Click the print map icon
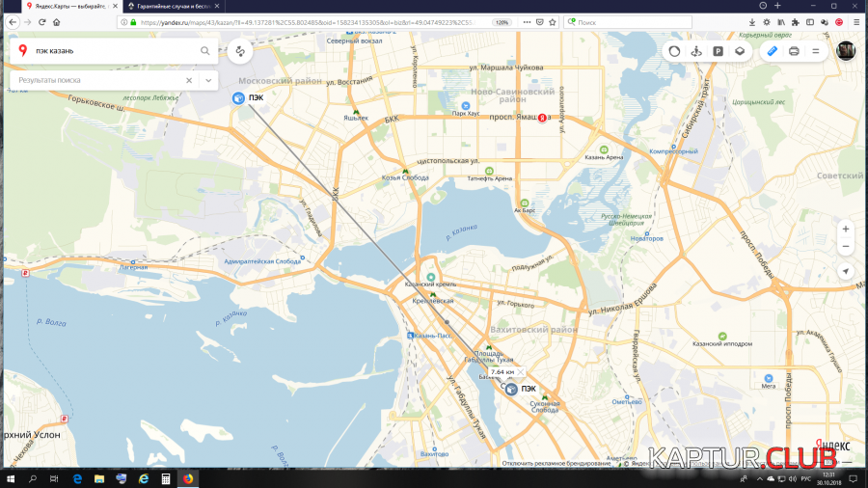This screenshot has height=488, width=868. (x=794, y=51)
